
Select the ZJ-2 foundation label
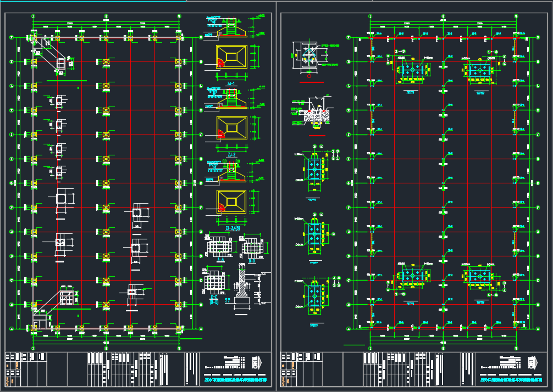231,155
